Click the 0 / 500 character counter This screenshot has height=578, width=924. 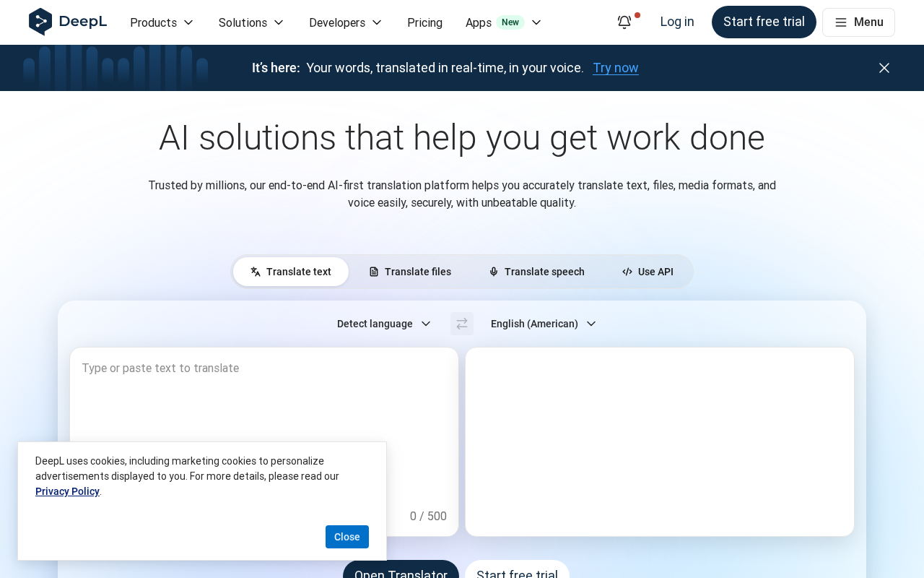(x=428, y=516)
